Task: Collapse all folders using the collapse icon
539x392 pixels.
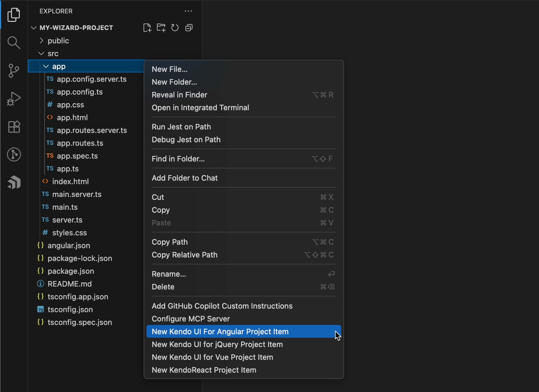Action: click(x=189, y=28)
